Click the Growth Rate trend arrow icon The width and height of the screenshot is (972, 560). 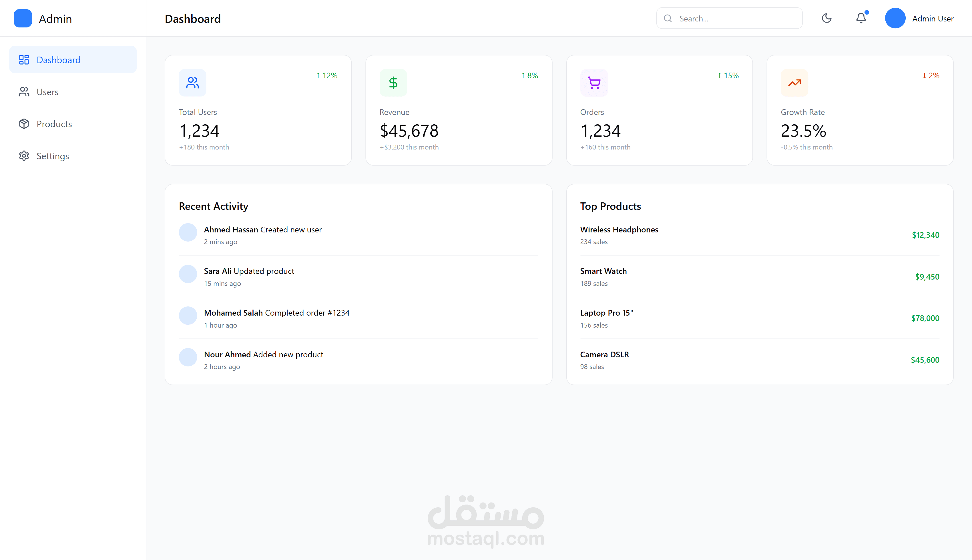[794, 83]
